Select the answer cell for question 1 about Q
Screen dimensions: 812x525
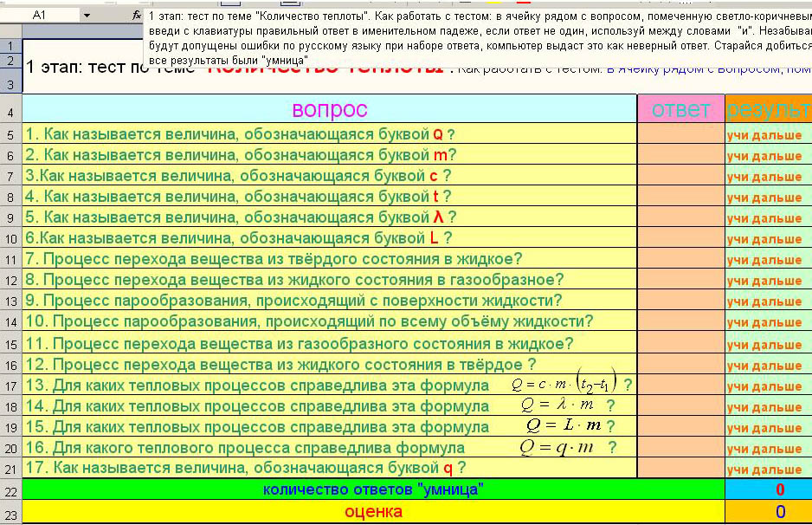(680, 134)
